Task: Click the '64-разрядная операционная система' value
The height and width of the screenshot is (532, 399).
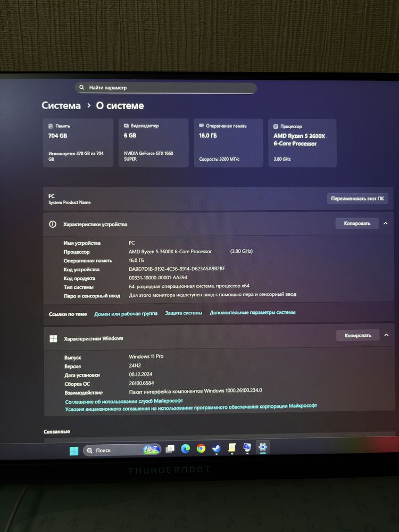Action: pyautogui.click(x=189, y=286)
